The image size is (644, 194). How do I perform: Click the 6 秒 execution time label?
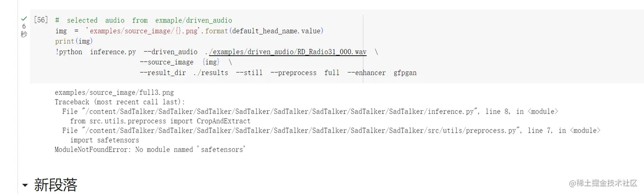pos(24,30)
